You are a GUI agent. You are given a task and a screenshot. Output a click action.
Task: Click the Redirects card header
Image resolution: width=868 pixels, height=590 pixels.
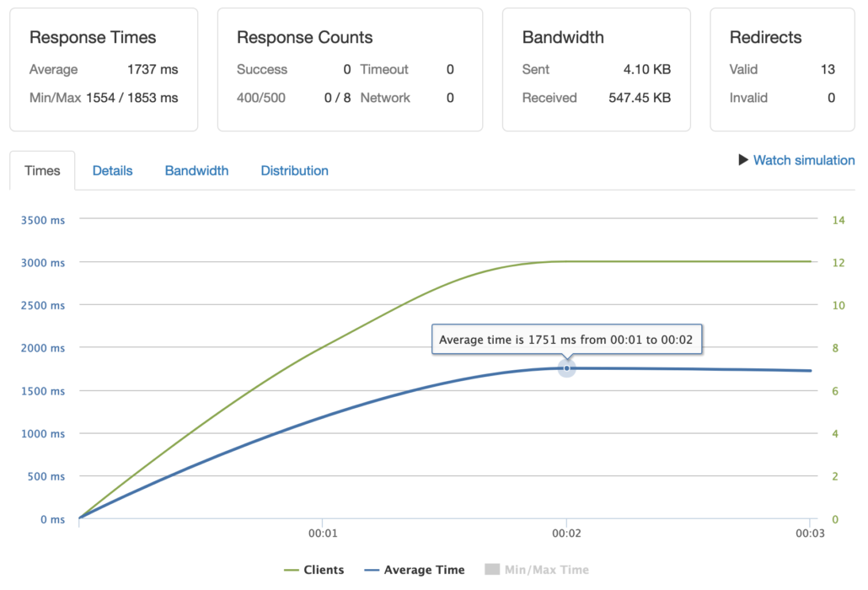765,37
